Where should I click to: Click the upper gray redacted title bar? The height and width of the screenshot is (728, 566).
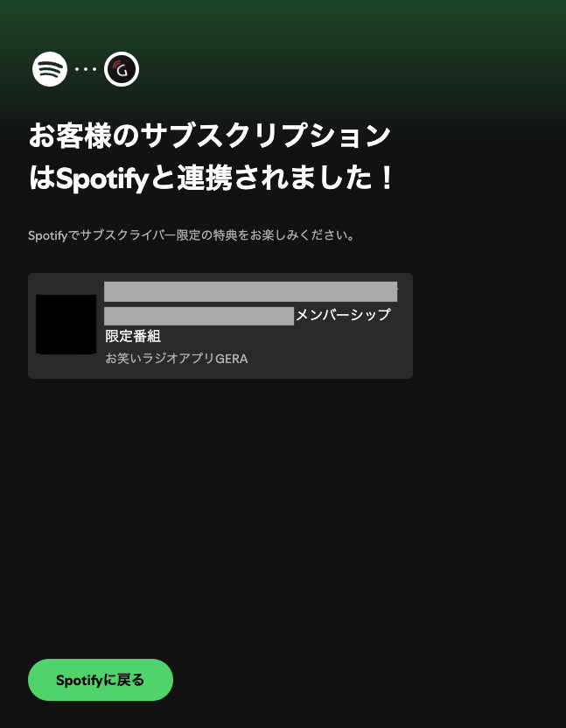(x=251, y=291)
